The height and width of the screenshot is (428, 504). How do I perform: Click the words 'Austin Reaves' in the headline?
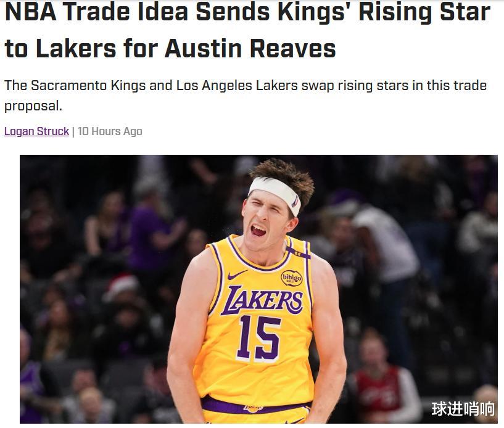[x=250, y=49]
